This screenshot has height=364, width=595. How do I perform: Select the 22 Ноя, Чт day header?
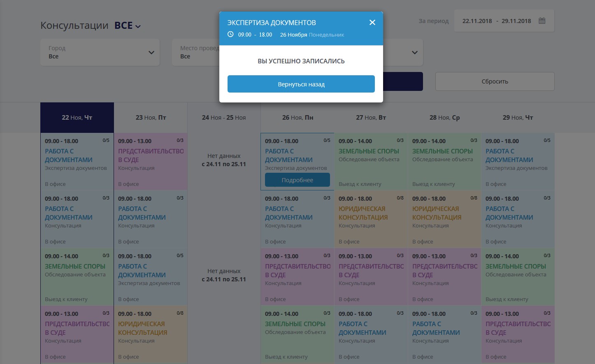77,118
